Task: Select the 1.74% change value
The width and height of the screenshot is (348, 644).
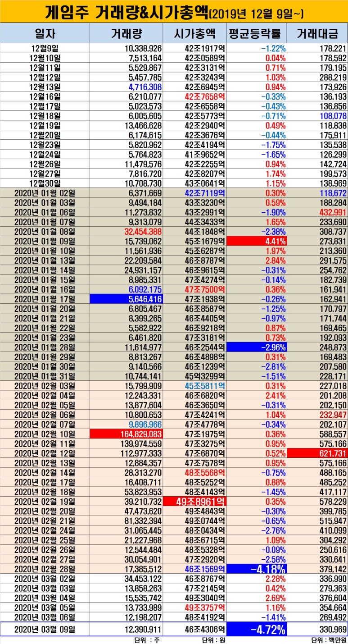Action: click(276, 173)
